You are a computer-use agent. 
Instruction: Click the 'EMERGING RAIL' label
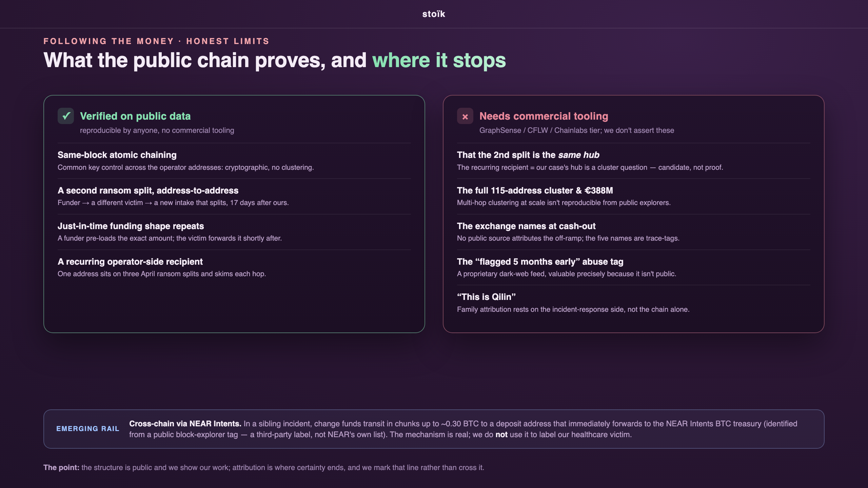pyautogui.click(x=88, y=429)
